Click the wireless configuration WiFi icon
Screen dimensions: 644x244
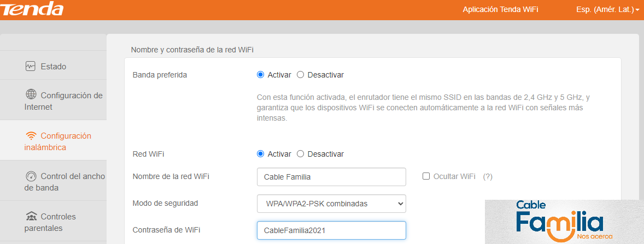pyautogui.click(x=31, y=136)
